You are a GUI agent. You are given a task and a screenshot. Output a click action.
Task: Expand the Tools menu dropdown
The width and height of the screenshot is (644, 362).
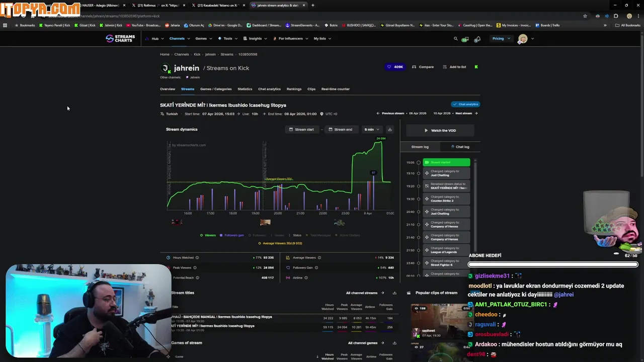click(228, 39)
